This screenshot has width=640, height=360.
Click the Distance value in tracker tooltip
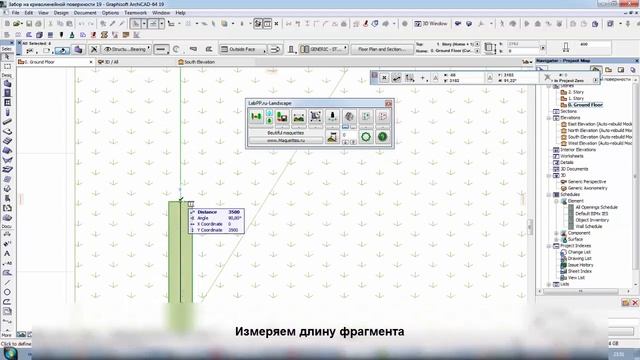[234, 212]
